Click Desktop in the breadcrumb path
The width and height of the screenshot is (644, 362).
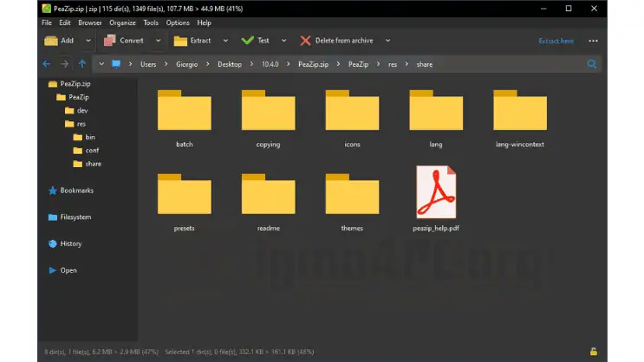click(230, 64)
